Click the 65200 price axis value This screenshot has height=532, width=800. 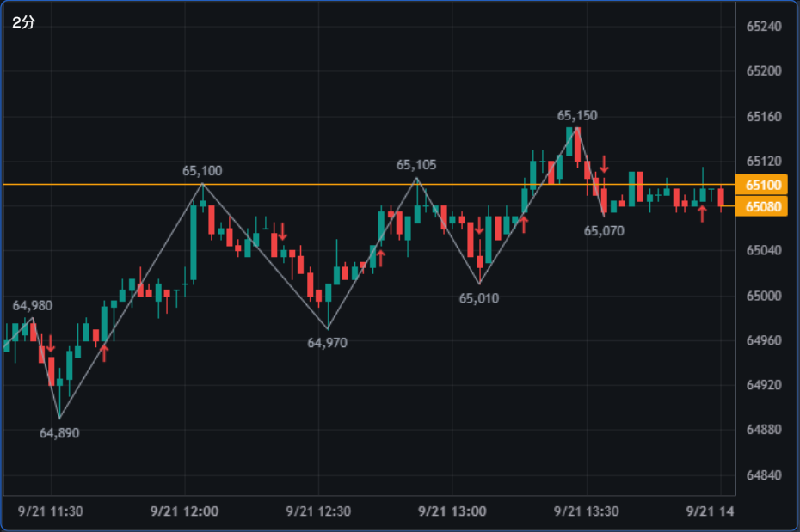tap(764, 70)
